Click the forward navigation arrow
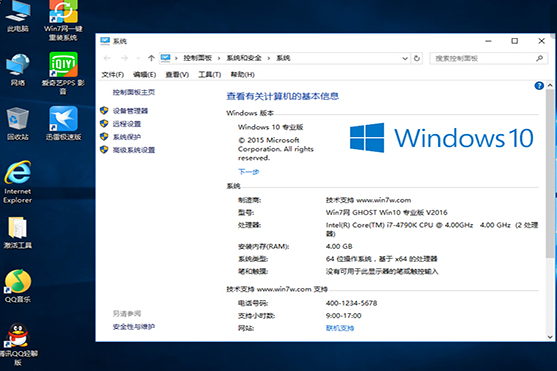Viewport: 557px width, 371px height. click(x=124, y=58)
